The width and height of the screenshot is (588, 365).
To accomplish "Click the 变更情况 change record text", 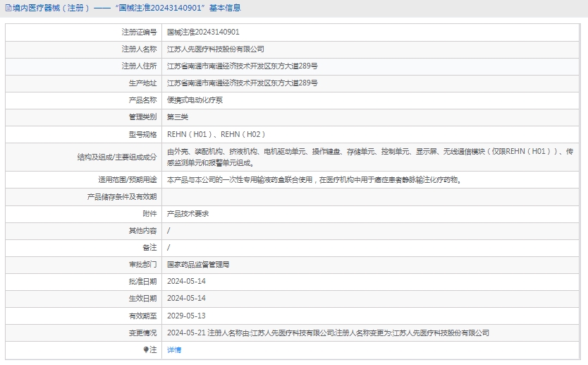I will [x=328, y=333].
